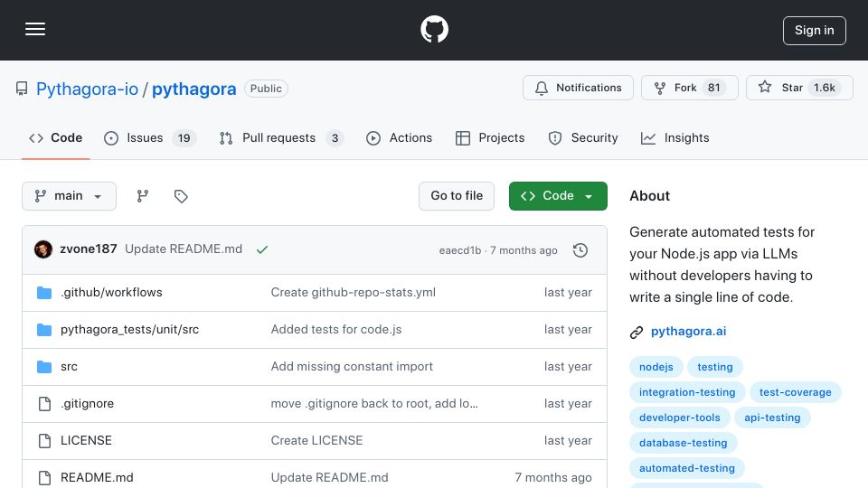Expand the green Code dropdown button
This screenshot has height=488, width=868.
point(558,196)
